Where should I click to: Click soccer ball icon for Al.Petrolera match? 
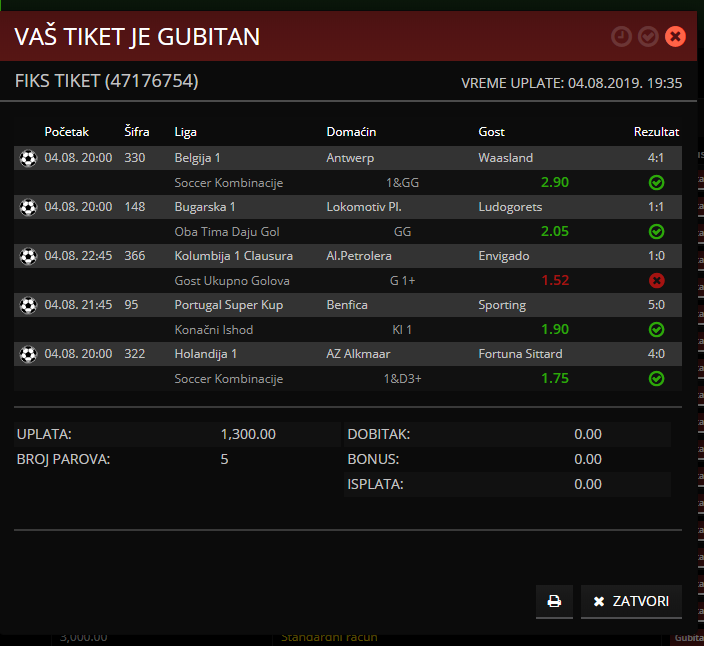click(28, 256)
